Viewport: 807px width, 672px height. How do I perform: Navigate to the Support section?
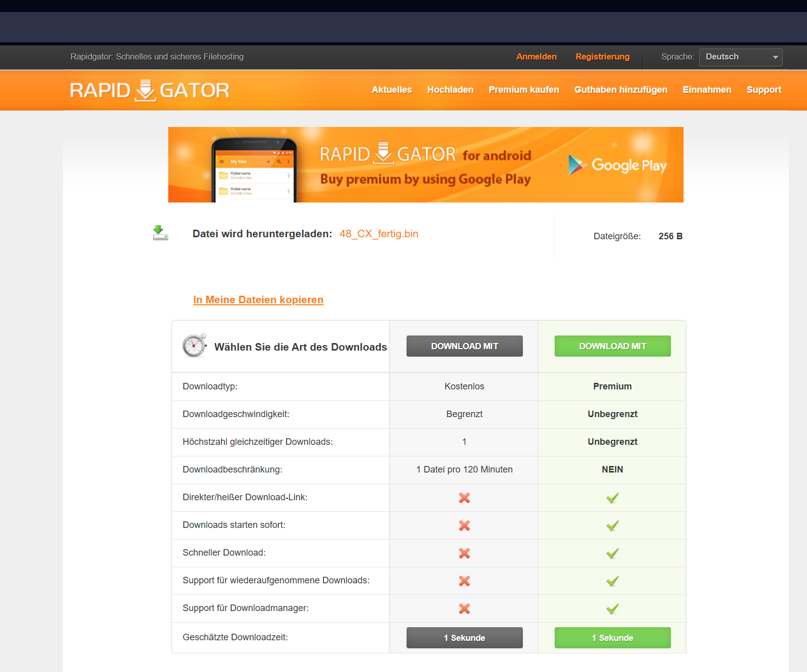tap(764, 90)
